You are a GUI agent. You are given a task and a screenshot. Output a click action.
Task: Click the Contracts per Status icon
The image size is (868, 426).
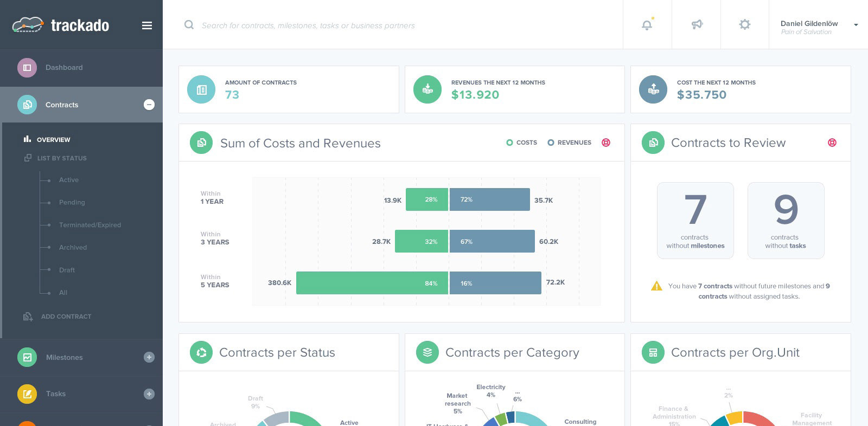(x=201, y=352)
